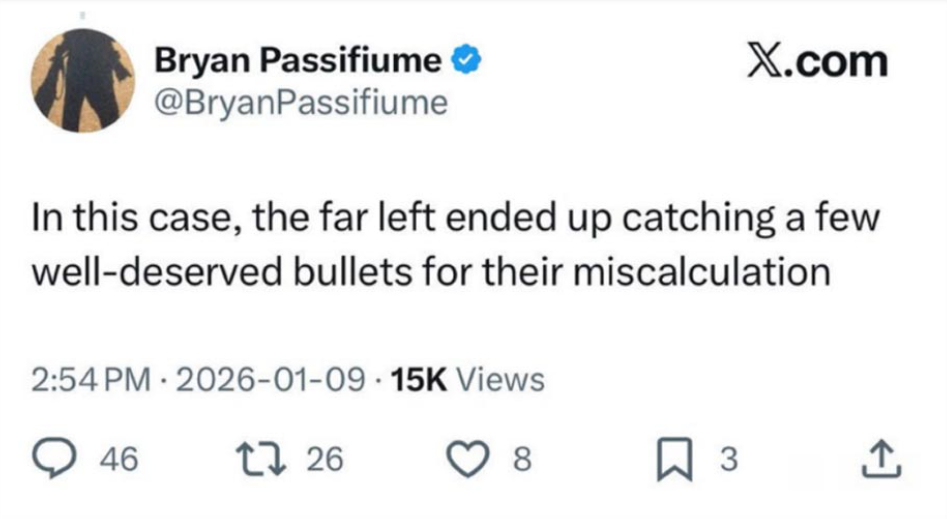
Task: Click the like count number 8
Action: tap(521, 459)
